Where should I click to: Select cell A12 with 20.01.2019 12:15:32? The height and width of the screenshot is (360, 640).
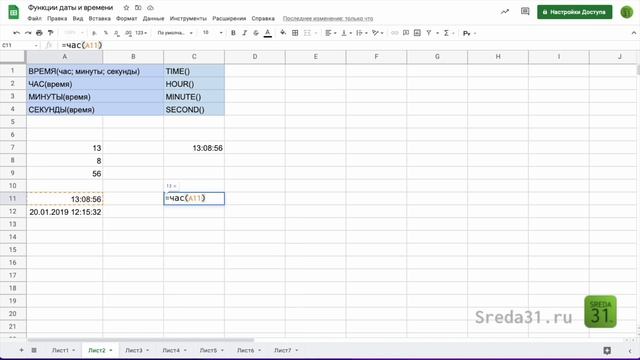click(64, 212)
